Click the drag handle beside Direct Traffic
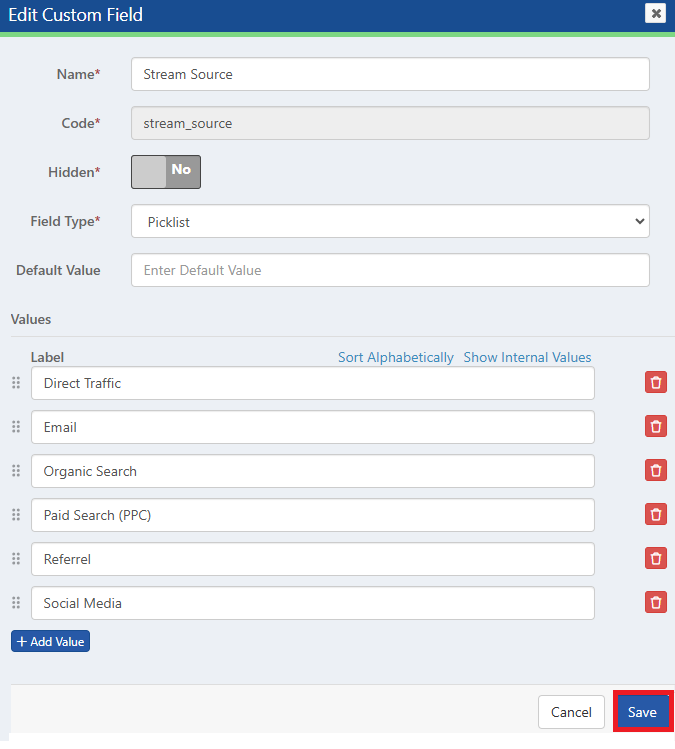This screenshot has height=749, width=675. click(x=16, y=383)
